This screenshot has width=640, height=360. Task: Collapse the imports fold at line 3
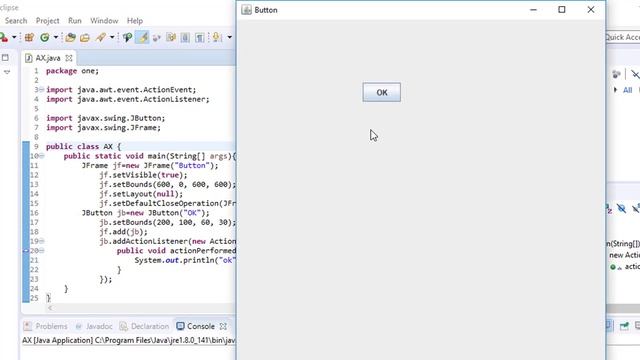click(42, 89)
